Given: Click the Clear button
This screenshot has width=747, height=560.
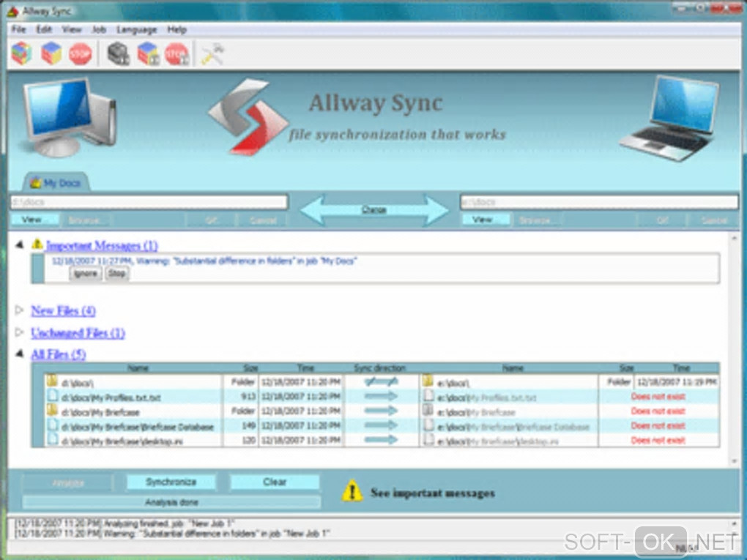Looking at the screenshot, I should [x=275, y=482].
